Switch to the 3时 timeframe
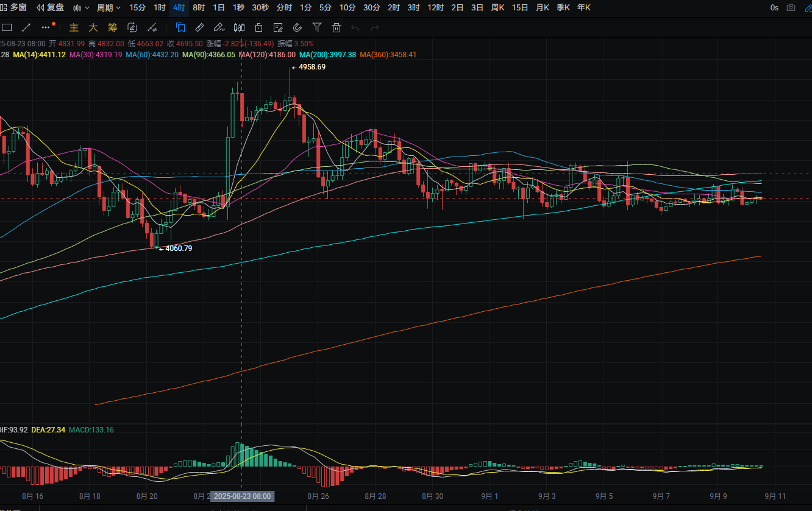This screenshot has width=812, height=511. [x=413, y=8]
